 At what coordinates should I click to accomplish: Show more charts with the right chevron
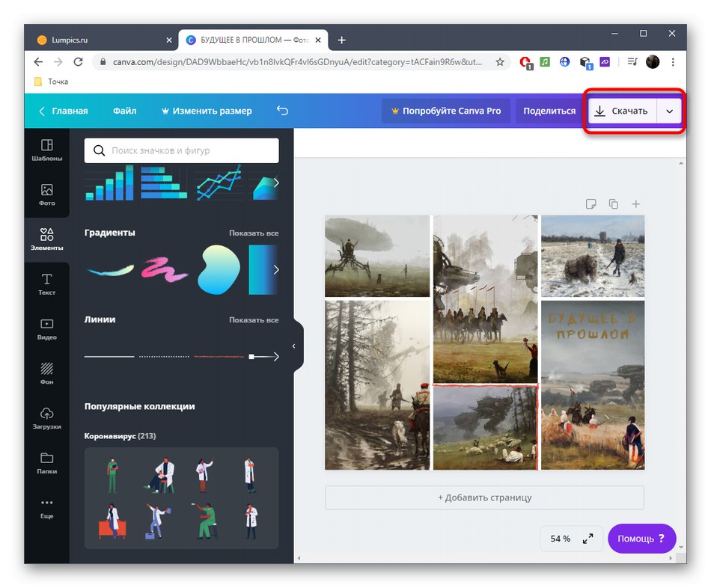(x=275, y=183)
